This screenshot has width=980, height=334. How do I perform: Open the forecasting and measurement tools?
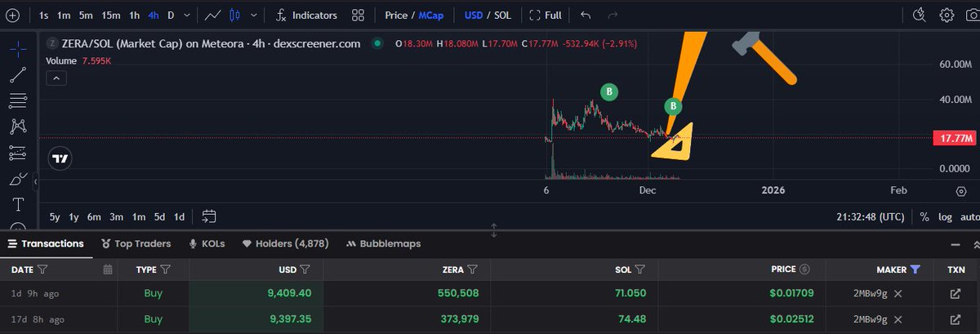point(18,153)
